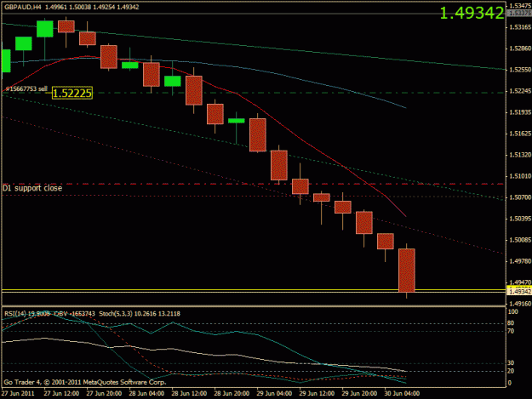Click the 1.51320 price scale label
Image resolution: width=532 pixels, height=399 pixels.
pos(520,155)
